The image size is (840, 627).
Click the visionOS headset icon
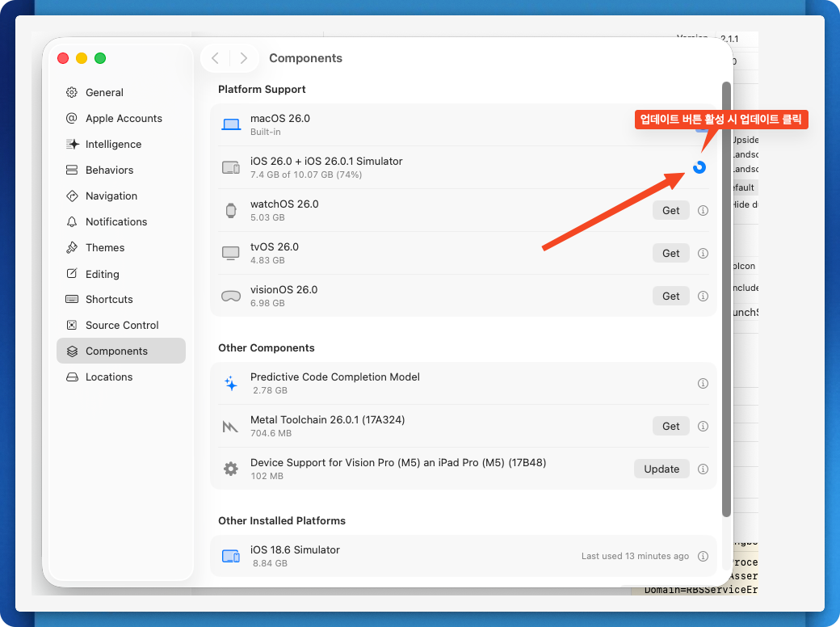click(x=231, y=296)
